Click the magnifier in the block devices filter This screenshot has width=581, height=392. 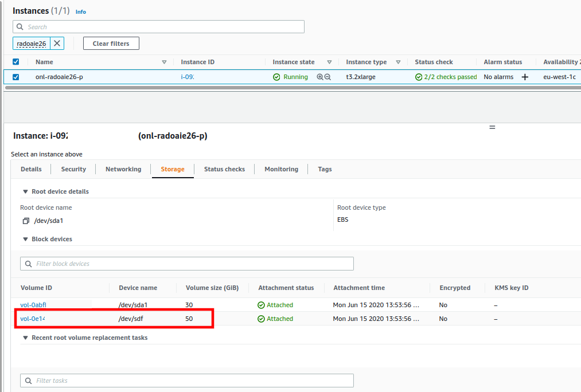pyautogui.click(x=29, y=263)
